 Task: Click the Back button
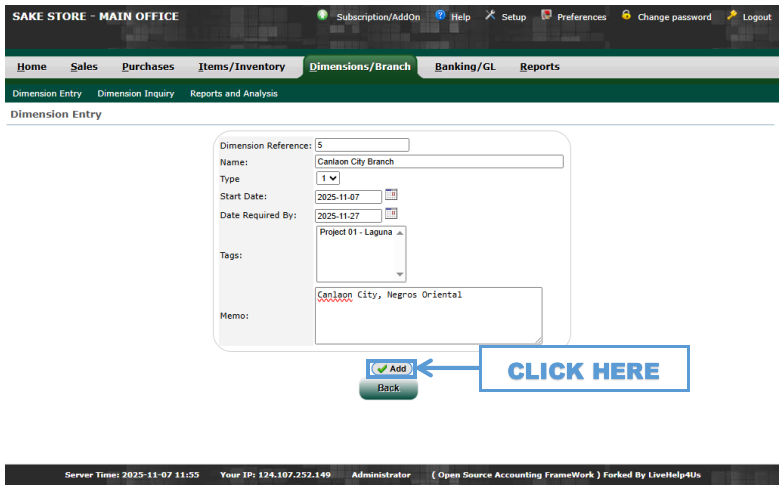[x=388, y=388]
